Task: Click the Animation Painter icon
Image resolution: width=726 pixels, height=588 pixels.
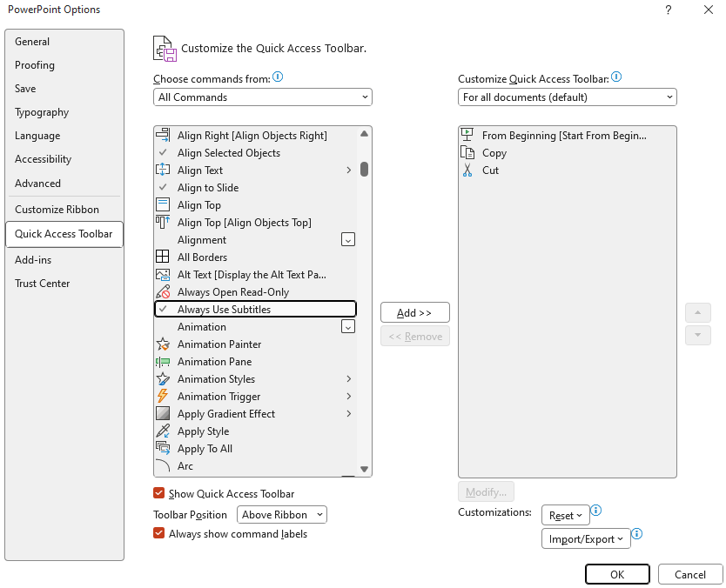Action: coord(163,344)
